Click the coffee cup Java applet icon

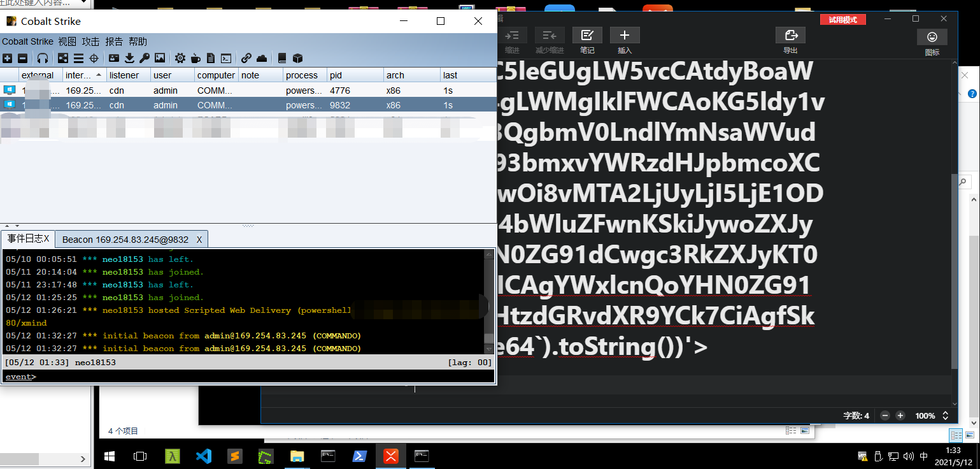[195, 58]
